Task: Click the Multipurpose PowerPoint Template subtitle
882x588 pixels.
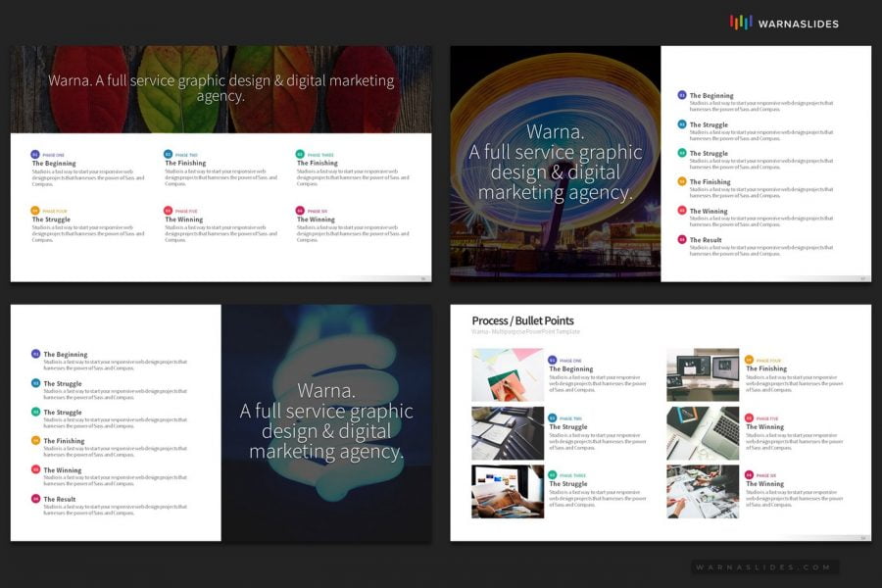Action: click(x=525, y=333)
